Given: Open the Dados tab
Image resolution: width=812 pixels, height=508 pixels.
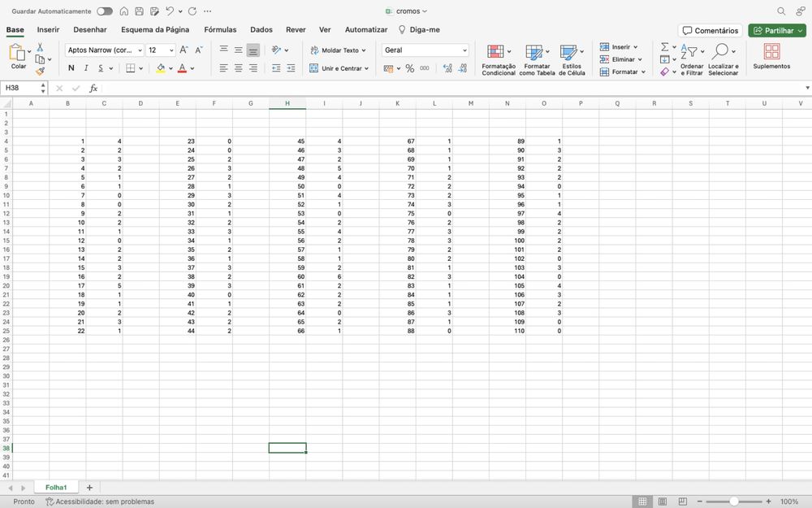Looking at the screenshot, I should tap(261, 29).
